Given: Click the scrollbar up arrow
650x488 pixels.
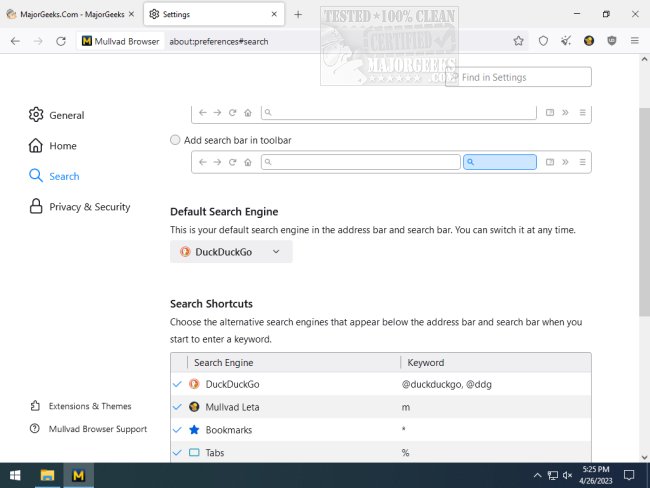Looking at the screenshot, I should [644, 59].
